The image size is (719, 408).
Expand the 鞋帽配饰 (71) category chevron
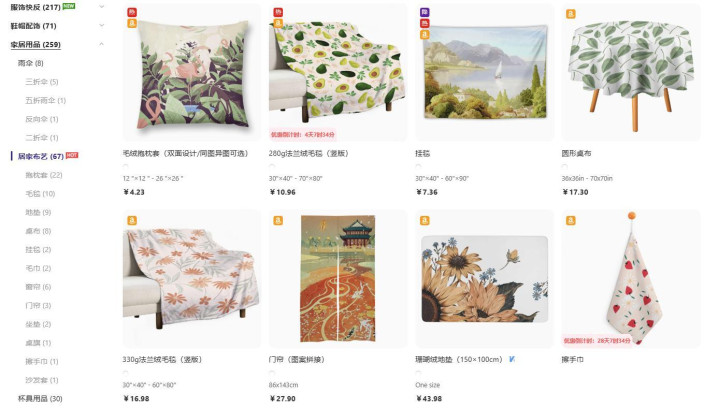[101, 26]
